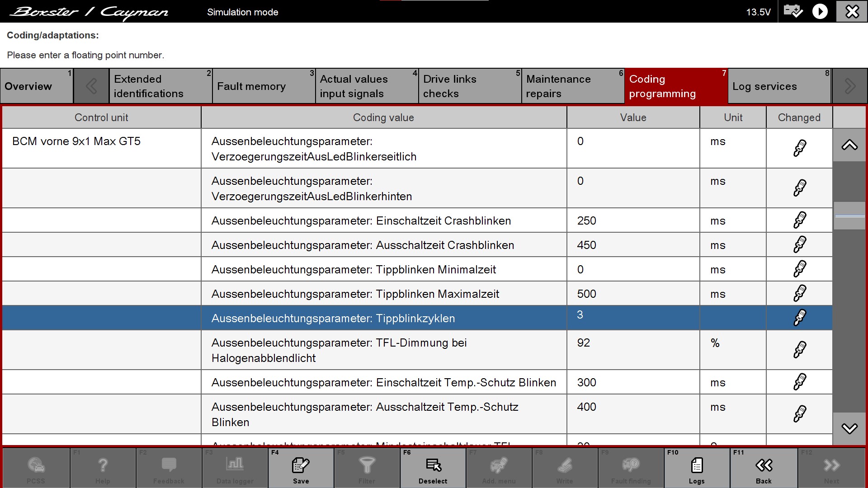The height and width of the screenshot is (488, 868).
Task: Select value 400 for Ausschaltzeit Temp.-Schutz Blinken
Action: (x=633, y=414)
